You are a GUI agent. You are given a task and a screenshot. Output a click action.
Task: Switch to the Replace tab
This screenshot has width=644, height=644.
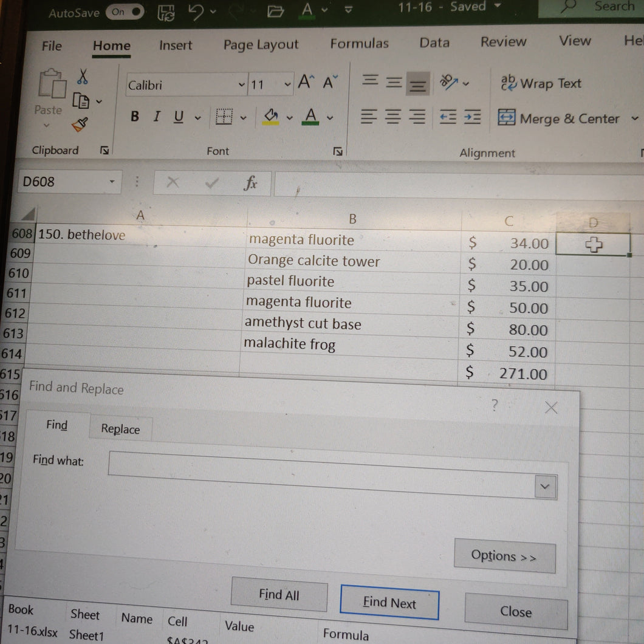coord(120,429)
